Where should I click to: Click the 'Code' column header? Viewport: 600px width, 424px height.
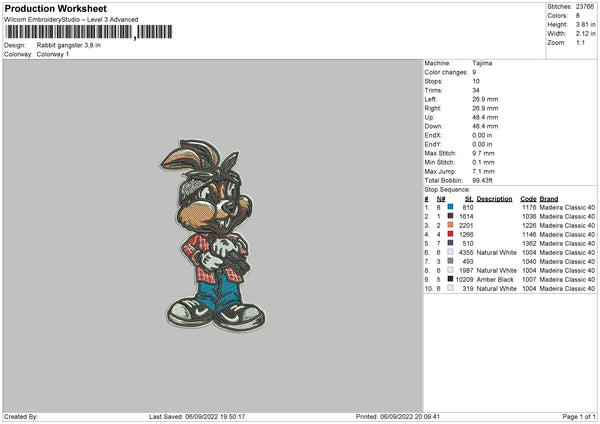point(528,199)
